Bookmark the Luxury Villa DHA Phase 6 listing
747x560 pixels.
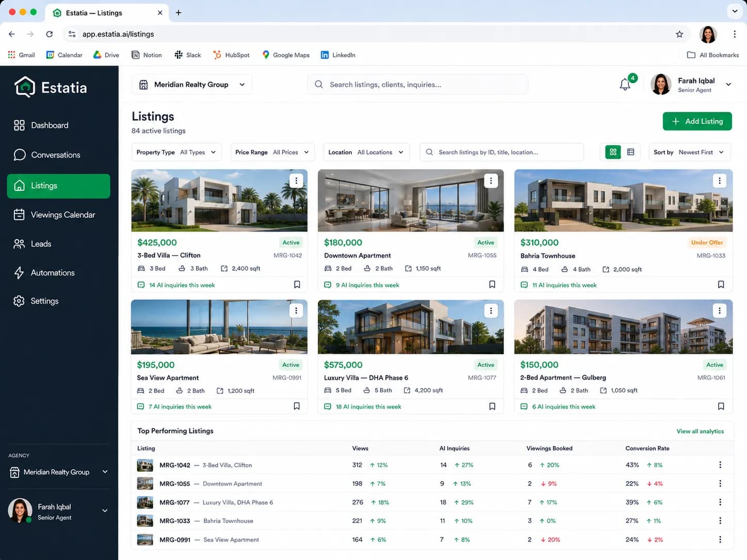(492, 406)
